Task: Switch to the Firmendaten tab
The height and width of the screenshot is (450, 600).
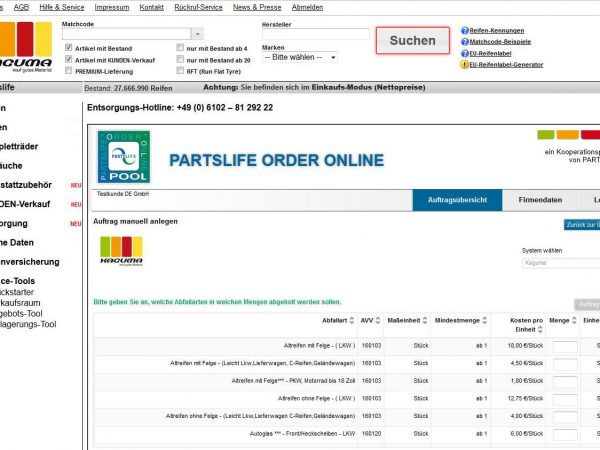Action: click(540, 200)
